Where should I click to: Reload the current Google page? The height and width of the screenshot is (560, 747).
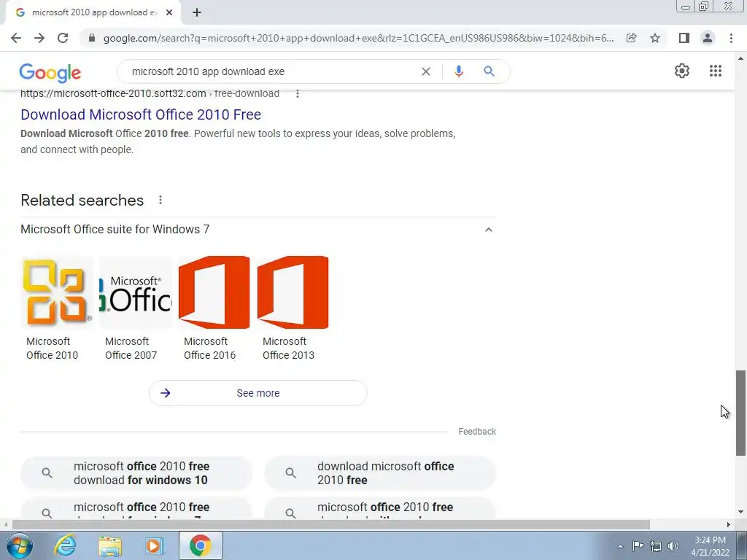coord(63,38)
